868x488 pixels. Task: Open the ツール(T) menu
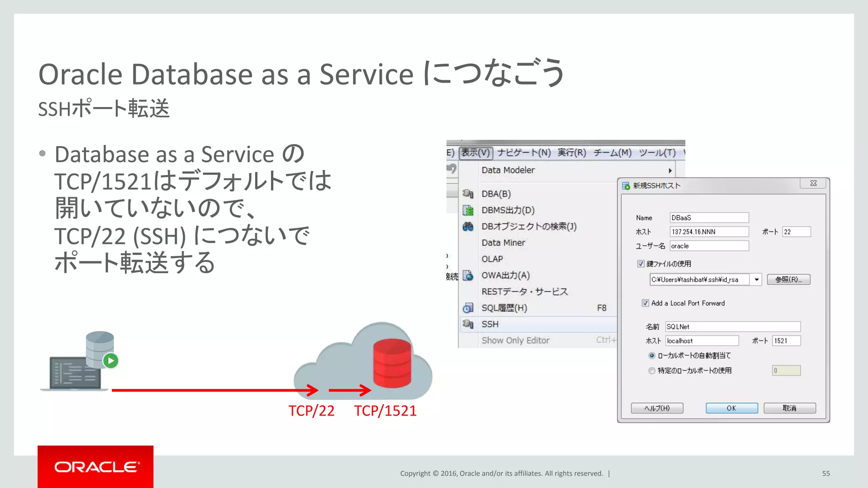tap(657, 152)
